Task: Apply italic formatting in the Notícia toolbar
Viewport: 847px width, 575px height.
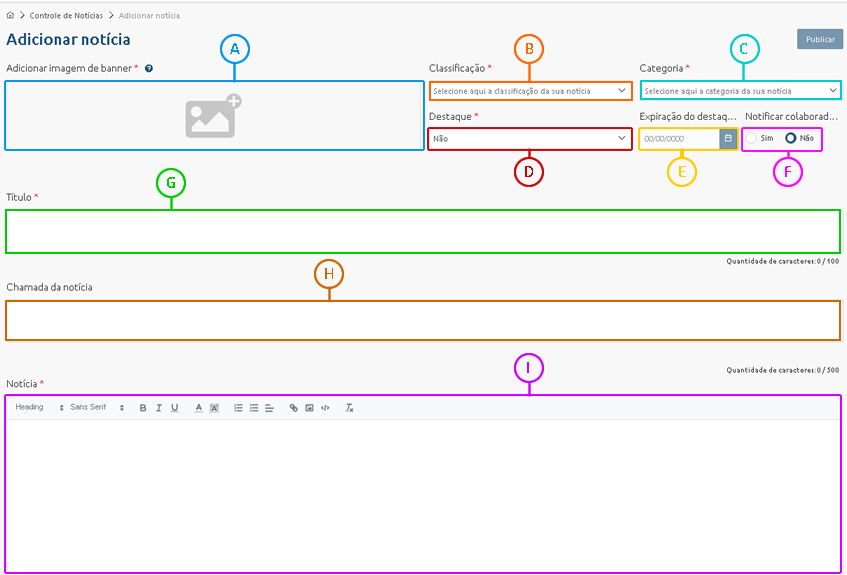Action: (x=159, y=408)
